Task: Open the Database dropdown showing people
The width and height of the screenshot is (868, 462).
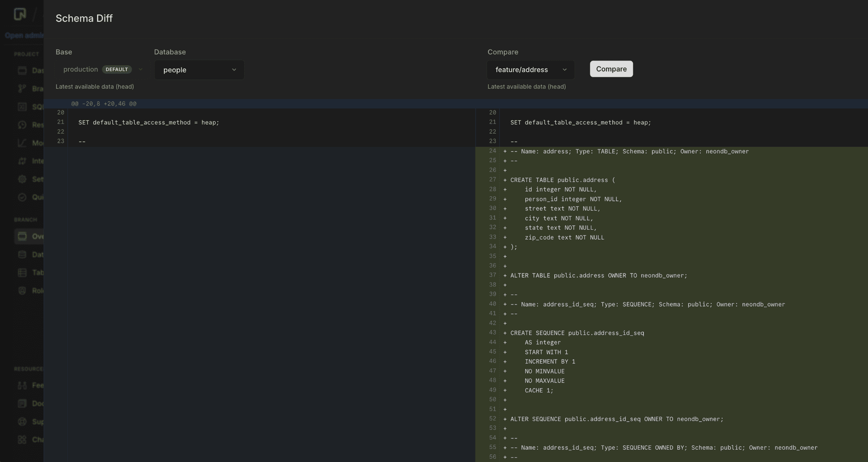Action: pyautogui.click(x=199, y=70)
